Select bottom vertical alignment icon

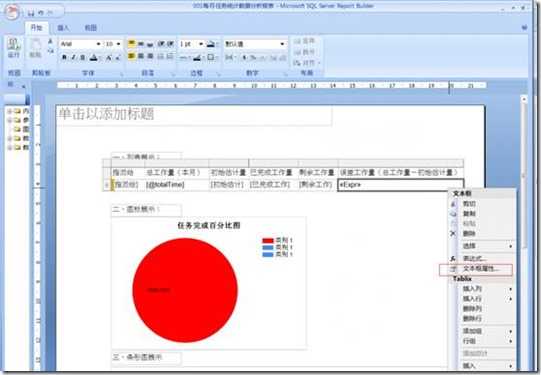[x=150, y=44]
